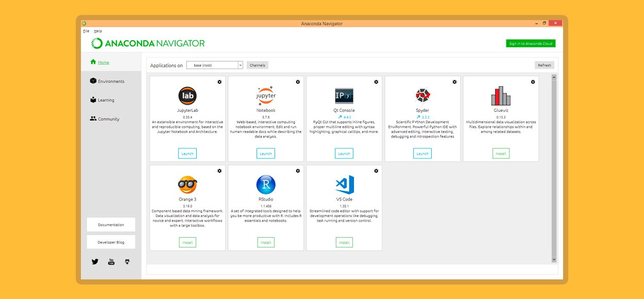The height and width of the screenshot is (299, 644).
Task: Open the File menu
Action: tap(86, 31)
